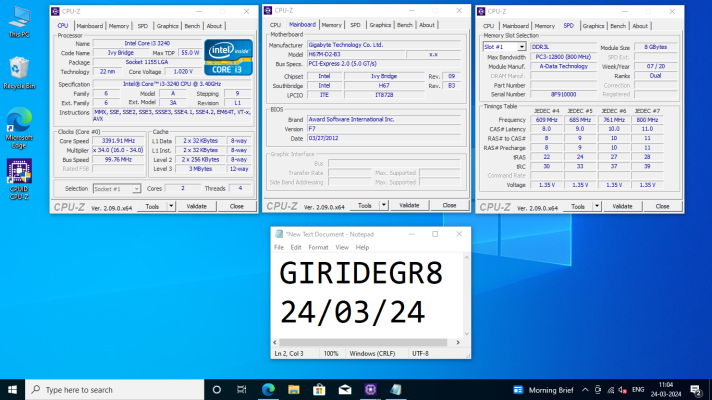The width and height of the screenshot is (712, 400).
Task: Open Bench tab in left CPU-Z window
Action: pyautogui.click(x=192, y=26)
